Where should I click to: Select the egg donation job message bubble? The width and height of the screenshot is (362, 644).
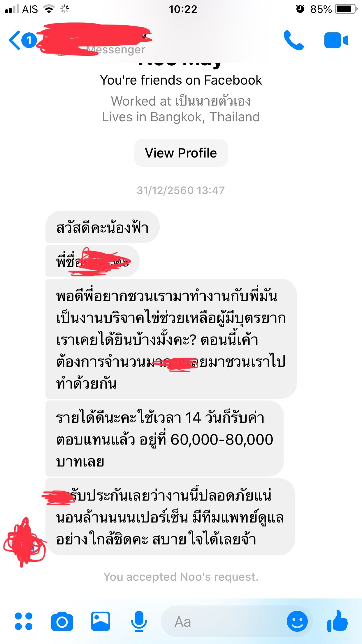click(x=171, y=339)
